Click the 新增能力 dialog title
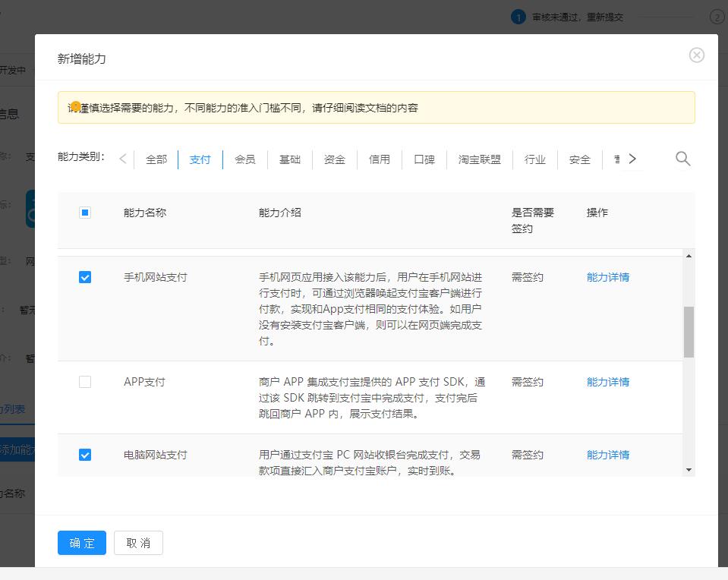The height and width of the screenshot is (580, 728). click(x=82, y=59)
